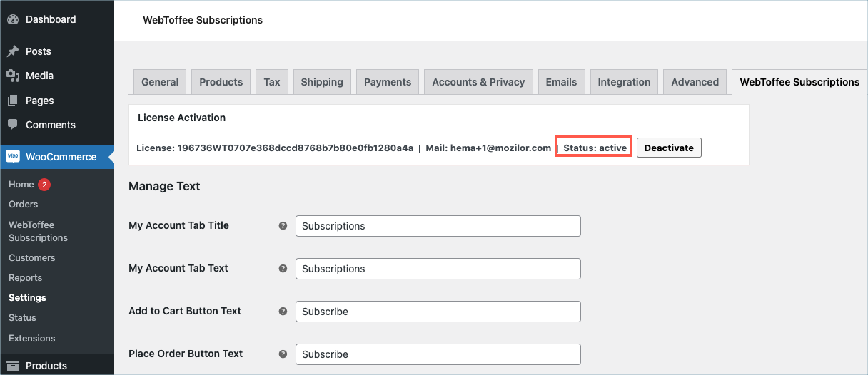Click the Products archive box icon
The width and height of the screenshot is (868, 375).
[13, 366]
